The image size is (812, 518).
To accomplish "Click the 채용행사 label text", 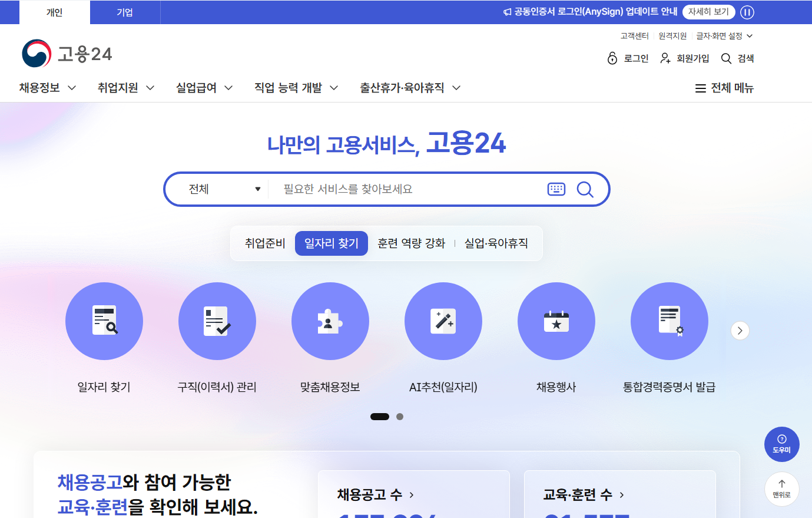I will (x=556, y=387).
